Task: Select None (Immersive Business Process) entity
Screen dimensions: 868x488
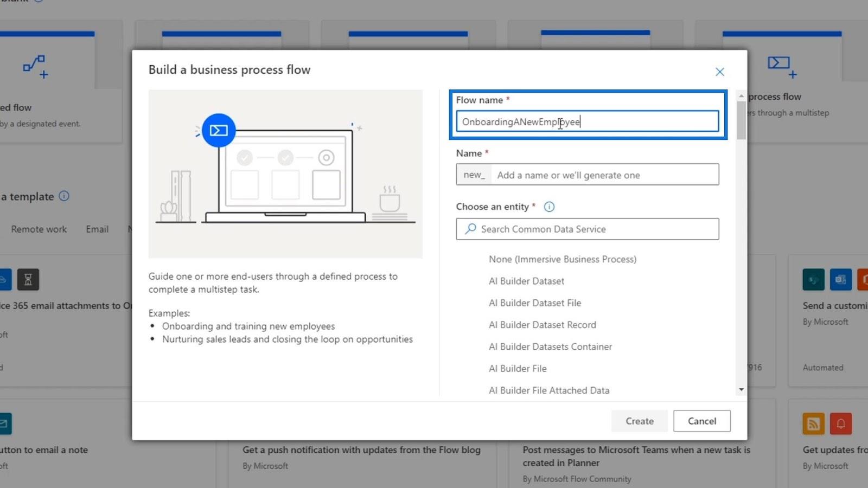Action: 563,259
